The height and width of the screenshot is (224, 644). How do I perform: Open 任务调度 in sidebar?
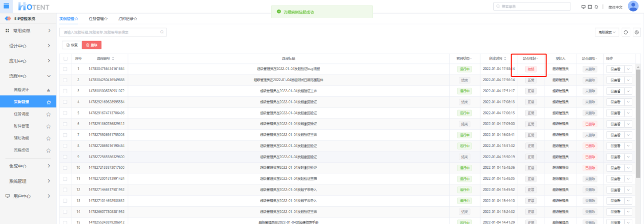pyautogui.click(x=21, y=114)
